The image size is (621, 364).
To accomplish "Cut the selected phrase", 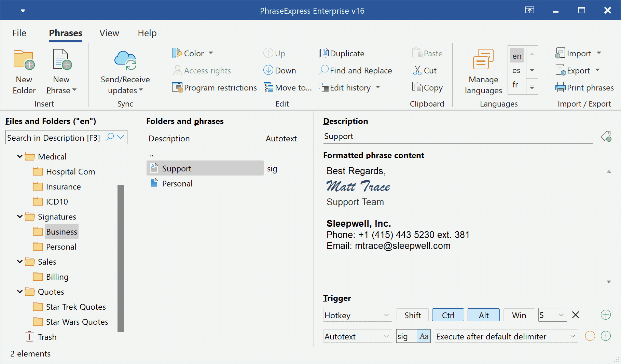I will point(426,70).
